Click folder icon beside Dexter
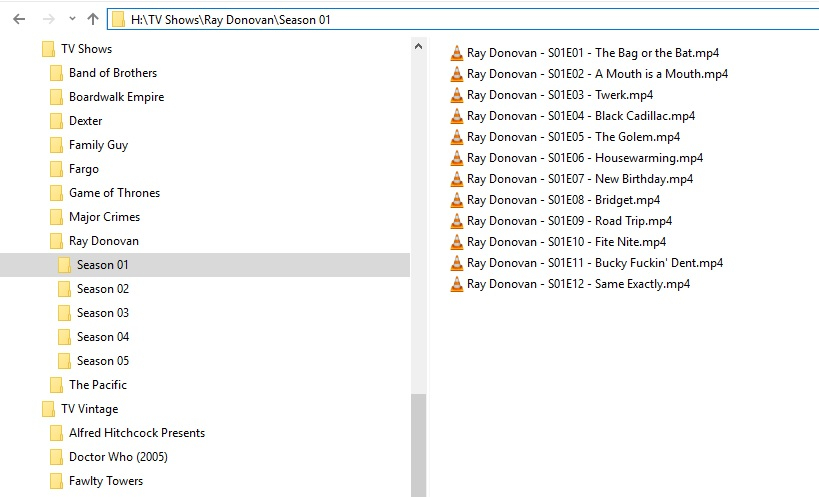 click(56, 121)
